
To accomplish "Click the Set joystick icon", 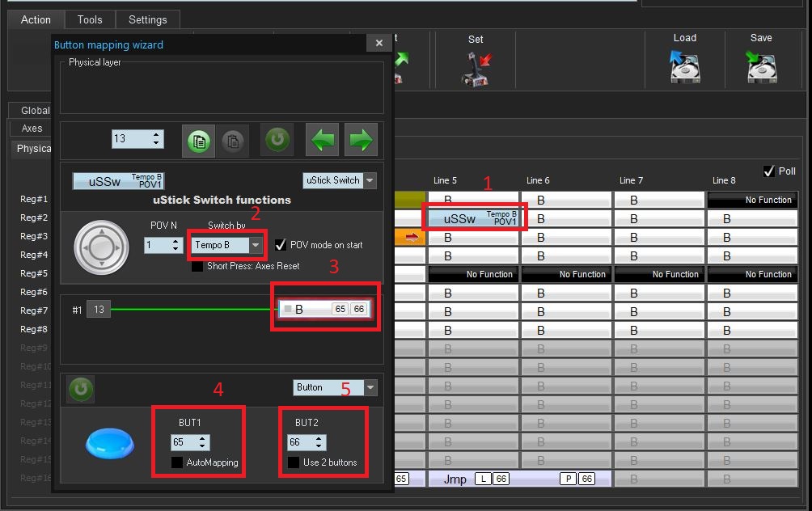I will coord(476,68).
